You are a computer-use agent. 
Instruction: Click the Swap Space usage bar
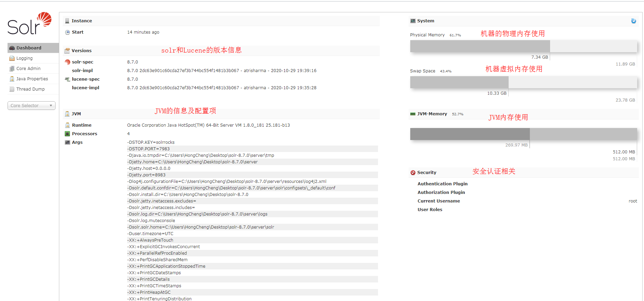tap(523, 82)
